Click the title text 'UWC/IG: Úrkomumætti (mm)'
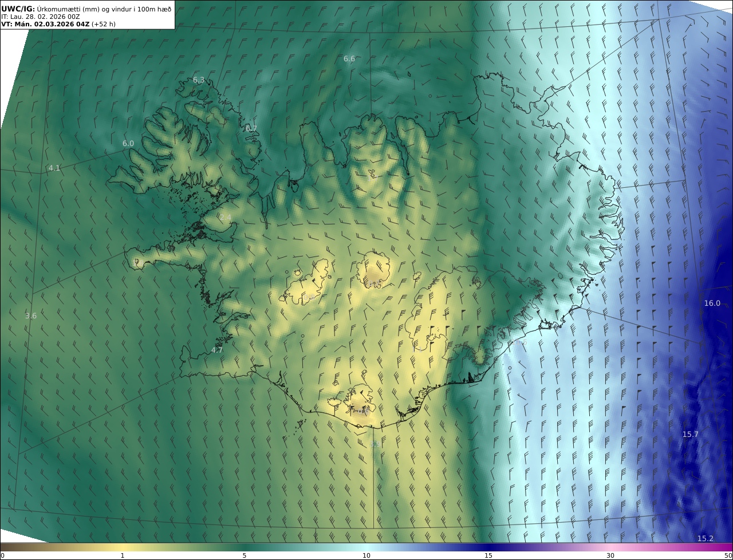The width and height of the screenshot is (733, 560). click(x=50, y=9)
